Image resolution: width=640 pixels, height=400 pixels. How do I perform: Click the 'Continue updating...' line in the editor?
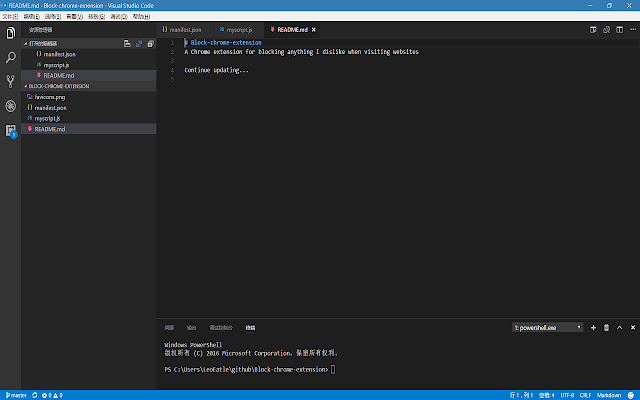[x=216, y=70]
